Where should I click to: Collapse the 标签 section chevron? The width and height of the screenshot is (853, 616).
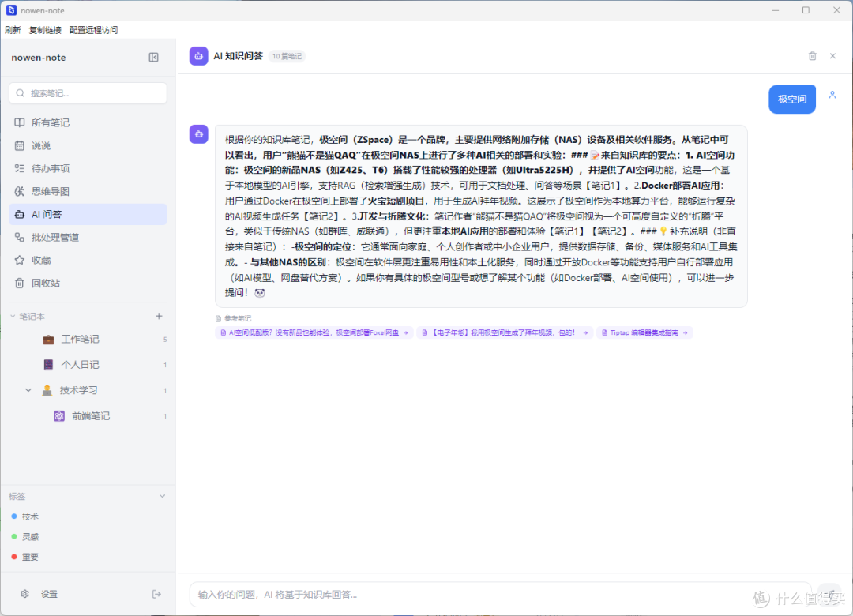point(162,496)
